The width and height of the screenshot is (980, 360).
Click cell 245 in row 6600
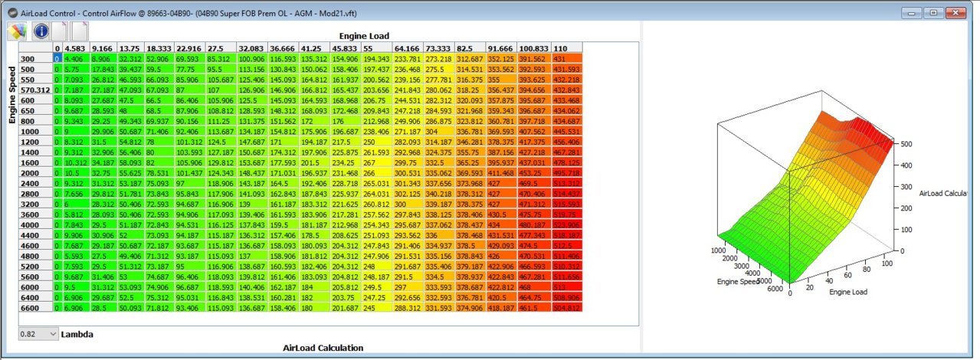(378, 307)
